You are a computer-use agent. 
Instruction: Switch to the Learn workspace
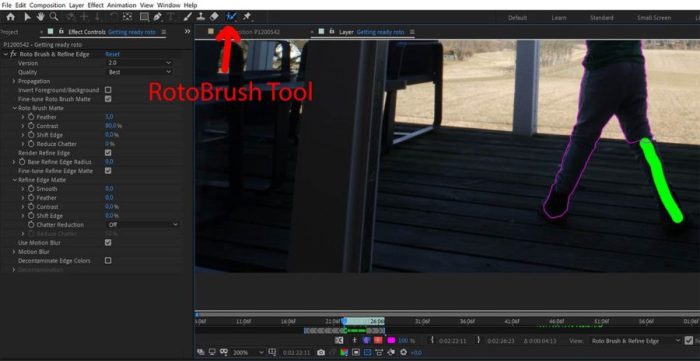click(559, 18)
